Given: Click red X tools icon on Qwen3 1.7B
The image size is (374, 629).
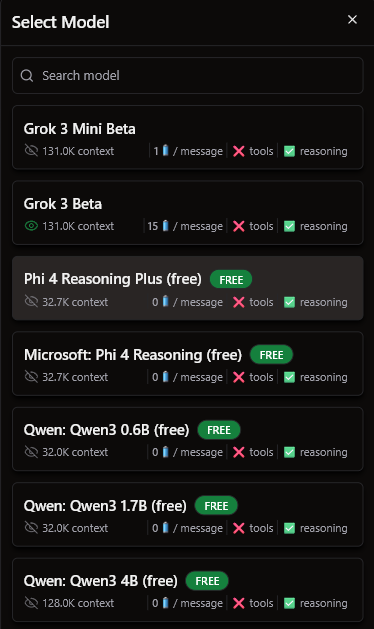Looking at the screenshot, I should (239, 528).
